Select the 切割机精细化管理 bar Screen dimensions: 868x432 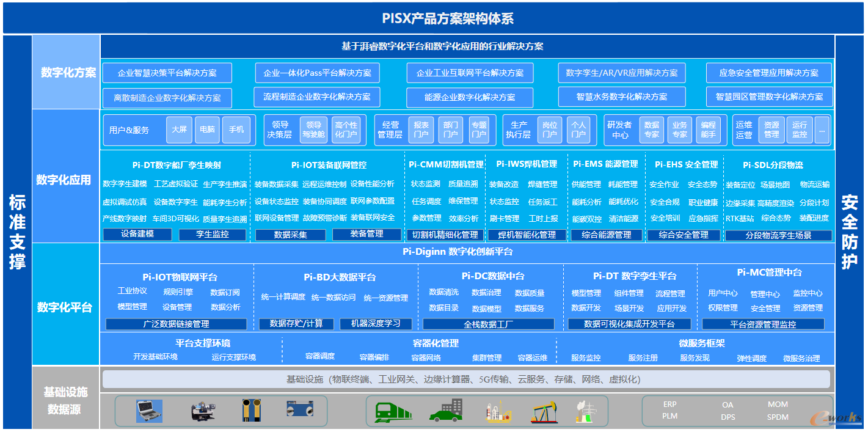point(445,235)
